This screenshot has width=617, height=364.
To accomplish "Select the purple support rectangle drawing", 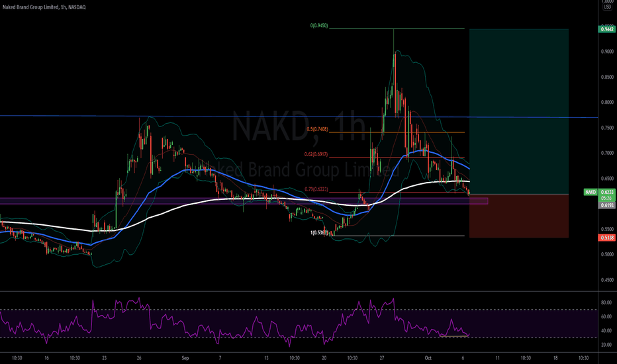I will tap(244, 201).
